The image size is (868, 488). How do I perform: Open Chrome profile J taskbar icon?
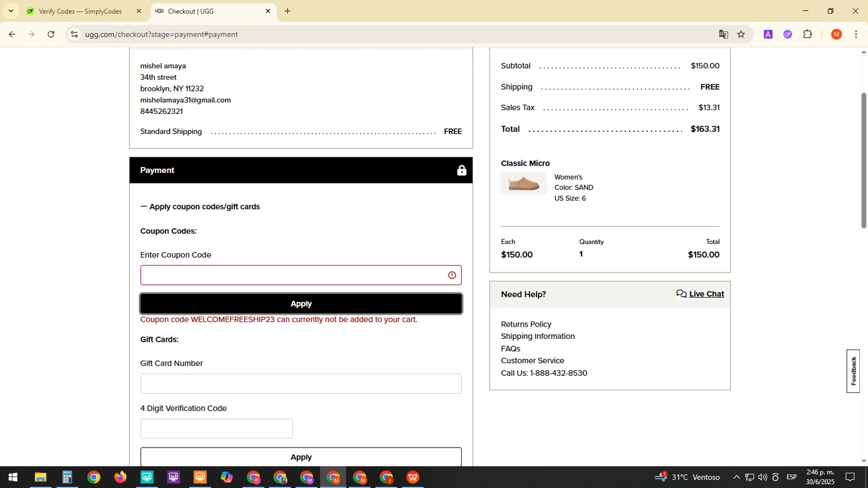click(387, 478)
